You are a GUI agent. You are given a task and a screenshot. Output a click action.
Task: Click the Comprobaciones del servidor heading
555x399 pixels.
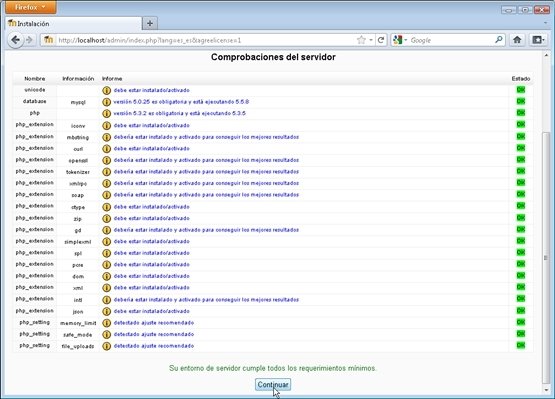pyautogui.click(x=273, y=57)
